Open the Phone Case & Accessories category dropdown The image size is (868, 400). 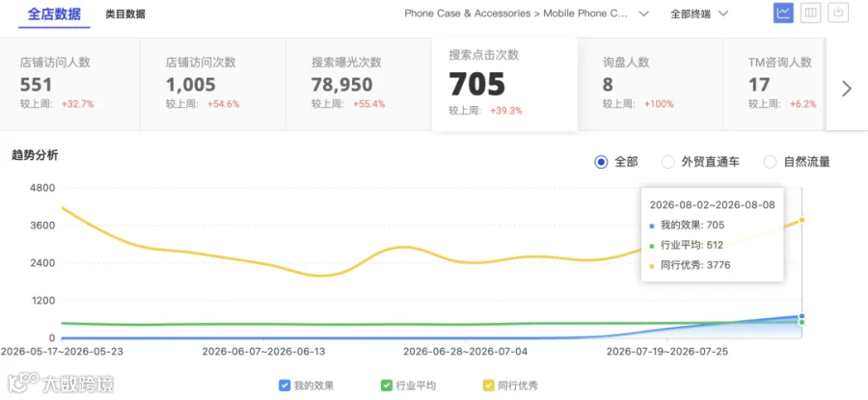[527, 13]
